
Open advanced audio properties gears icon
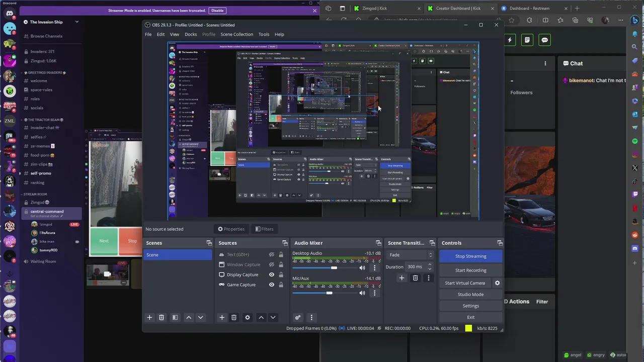298,317
